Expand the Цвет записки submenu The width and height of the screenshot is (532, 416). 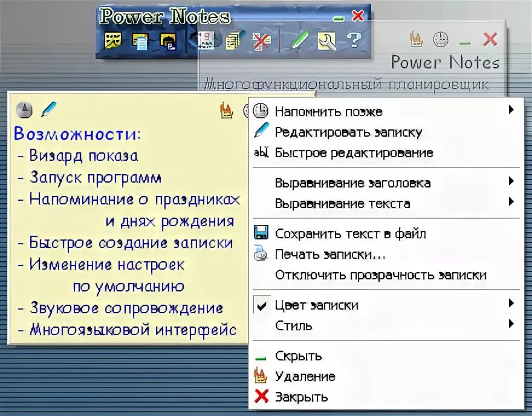point(511,303)
